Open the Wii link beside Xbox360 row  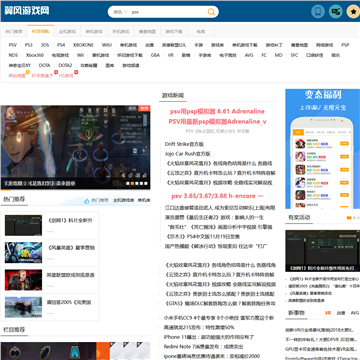click(80, 55)
